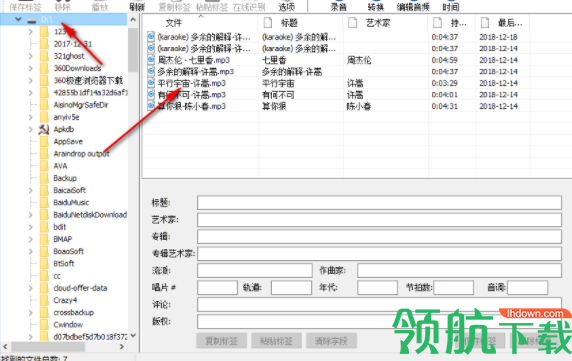Click the Backup folder icon
The height and width of the screenshot is (361, 572).
[44, 178]
